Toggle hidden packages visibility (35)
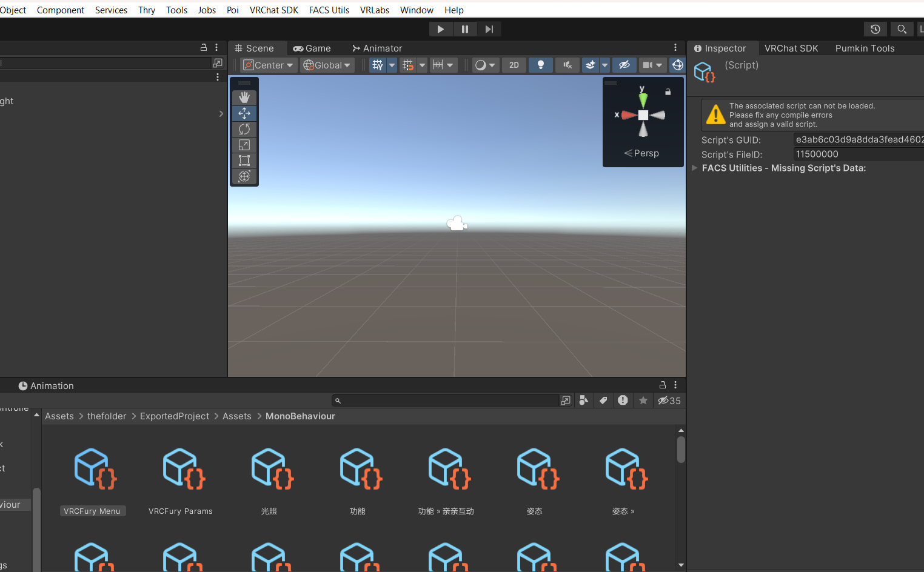 tap(669, 401)
